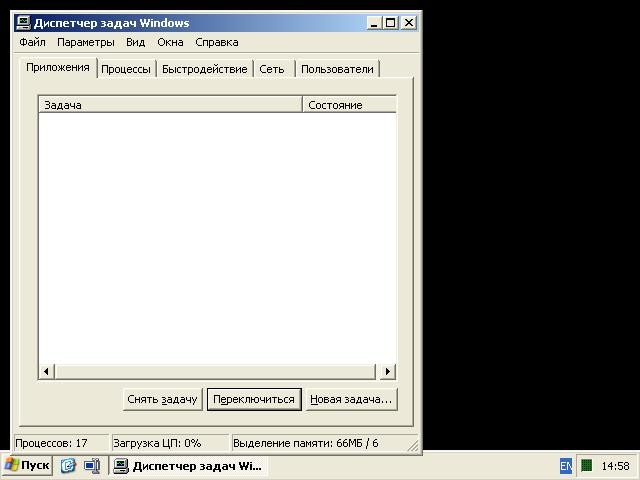Click the Show Desktop quick launch icon

(92, 465)
